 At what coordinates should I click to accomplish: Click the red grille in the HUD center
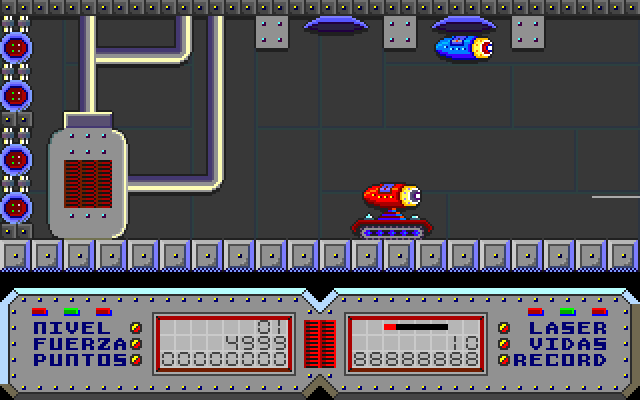tap(319, 343)
